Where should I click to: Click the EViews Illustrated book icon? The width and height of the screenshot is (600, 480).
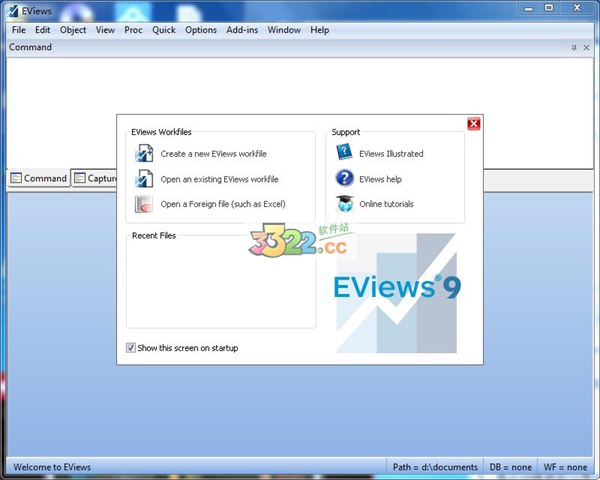point(344,152)
